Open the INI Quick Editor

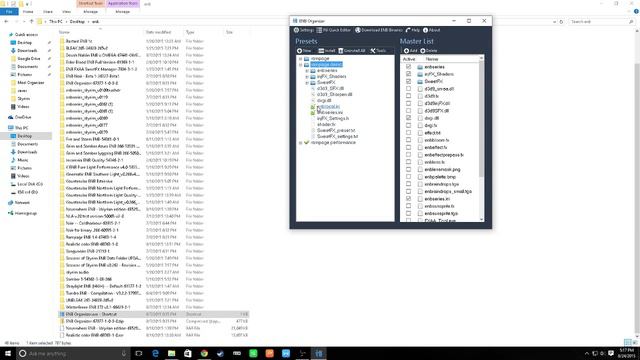click(x=333, y=30)
